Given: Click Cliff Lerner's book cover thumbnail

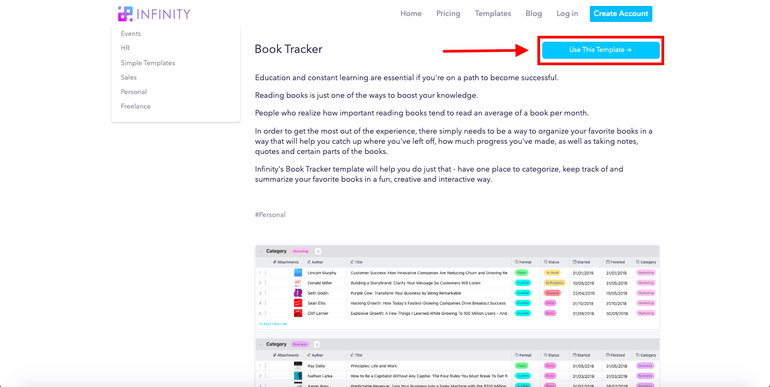Looking at the screenshot, I should pos(298,313).
